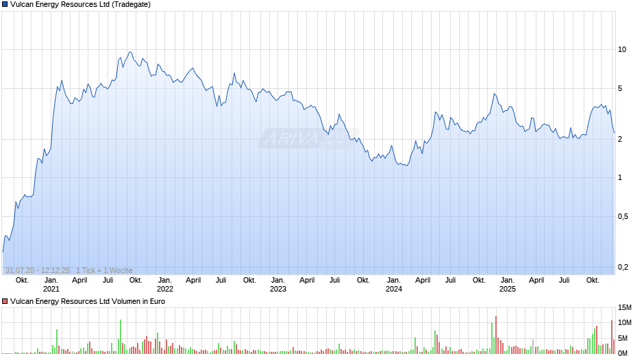This screenshot has height=360, width=644.
Task: Click the price axis label '2'
Action: pos(620,139)
